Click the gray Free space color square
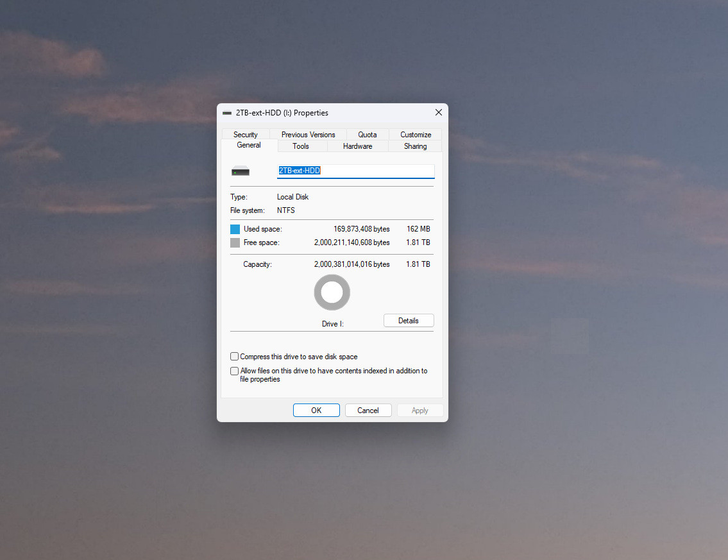This screenshot has width=728, height=560. 235,242
